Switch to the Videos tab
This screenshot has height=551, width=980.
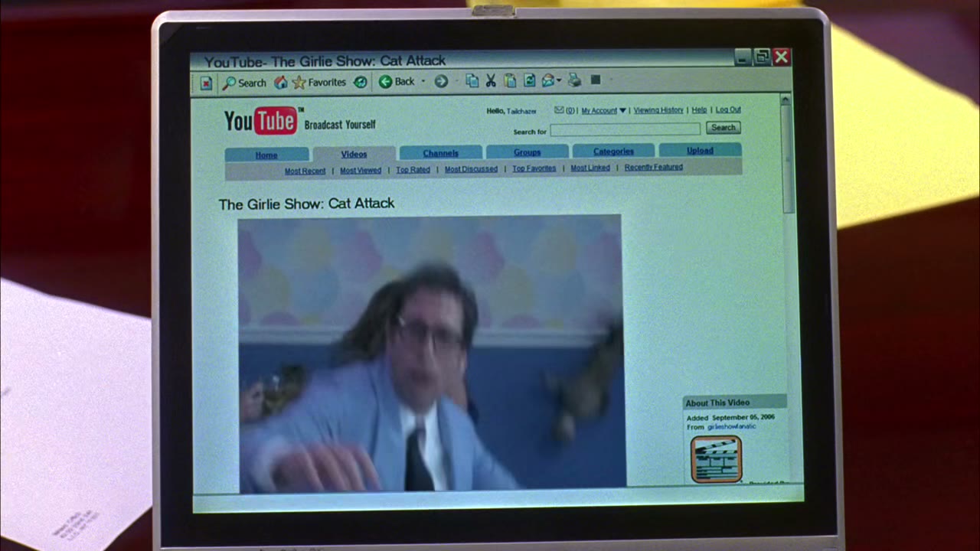tap(354, 154)
